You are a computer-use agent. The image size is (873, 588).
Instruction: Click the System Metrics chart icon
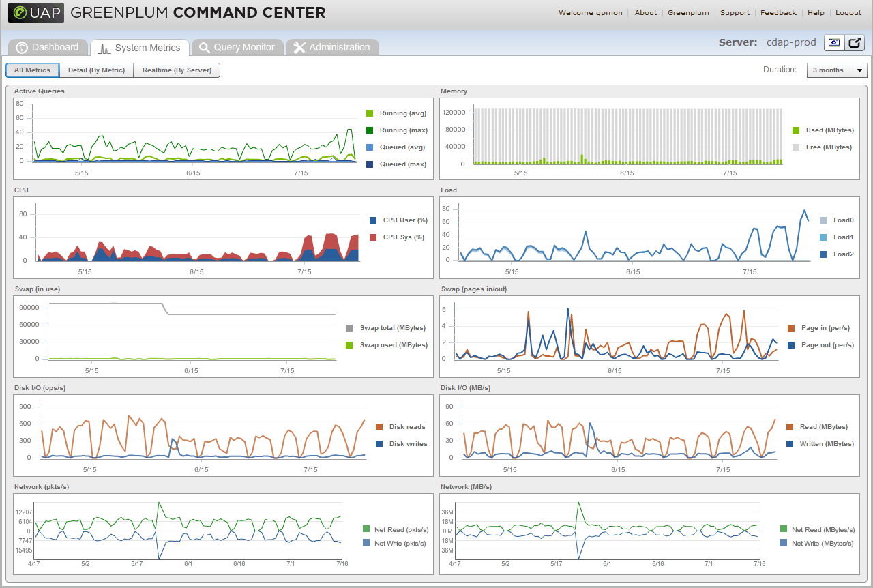click(105, 48)
